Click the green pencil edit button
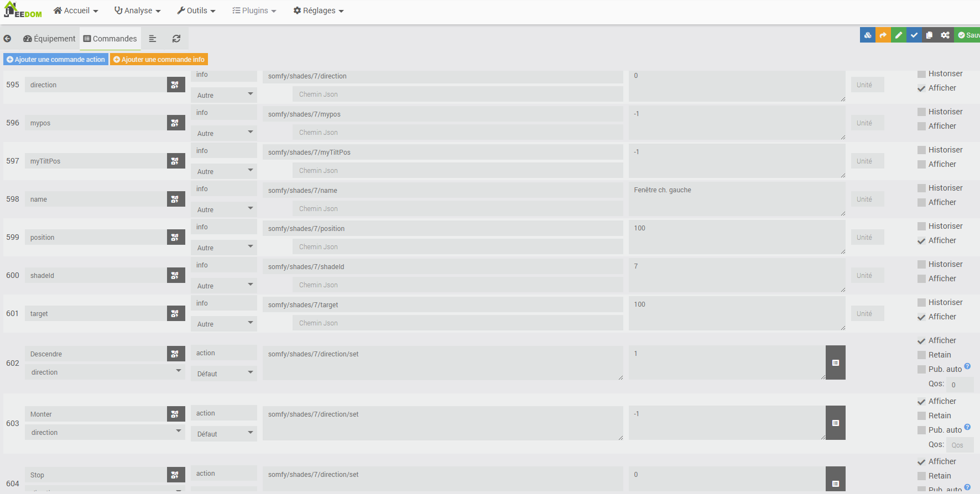 [x=899, y=35]
